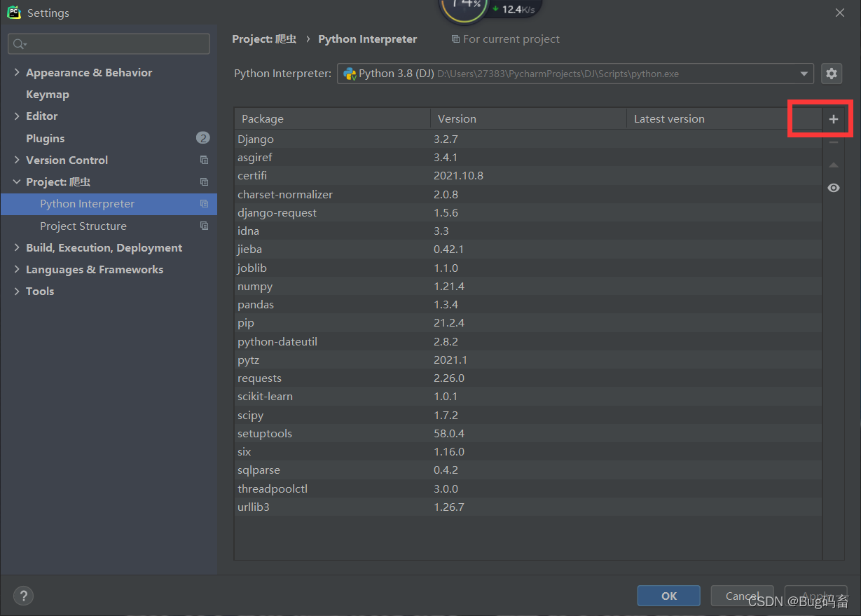This screenshot has height=616, width=861.
Task: Click the minus icon to uninstall a package
Action: click(833, 142)
